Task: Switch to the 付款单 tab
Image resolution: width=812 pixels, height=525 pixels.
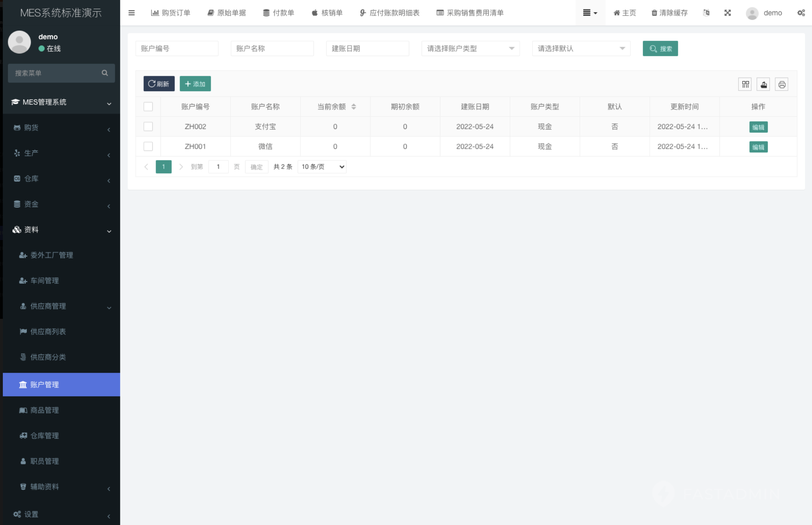Action: click(x=278, y=13)
